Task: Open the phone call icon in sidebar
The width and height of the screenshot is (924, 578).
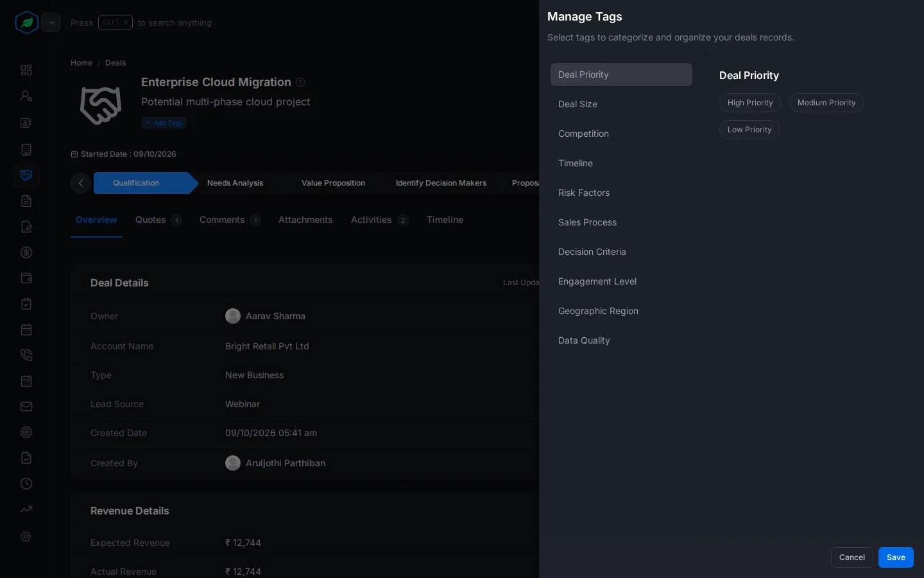Action: [26, 355]
